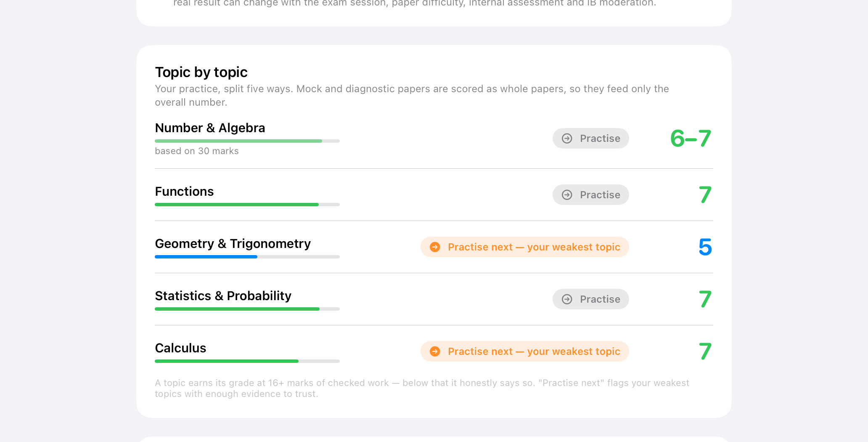Start Practise for Statistics & Probability
The image size is (868, 442).
coord(590,299)
